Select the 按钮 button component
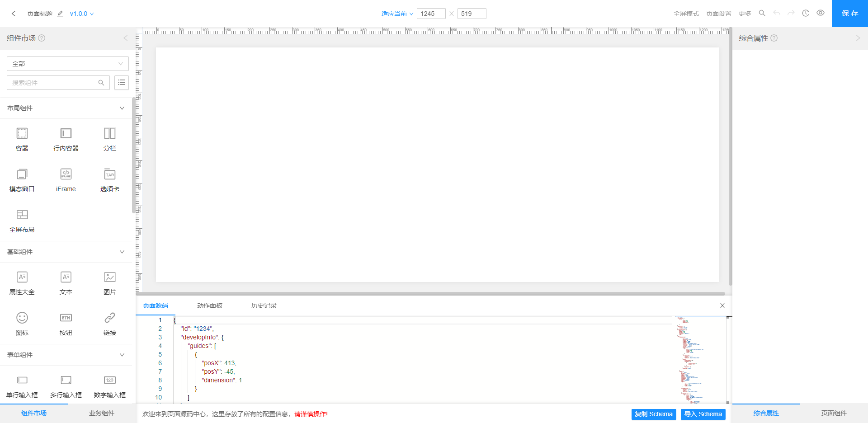868x423 pixels. tap(66, 324)
